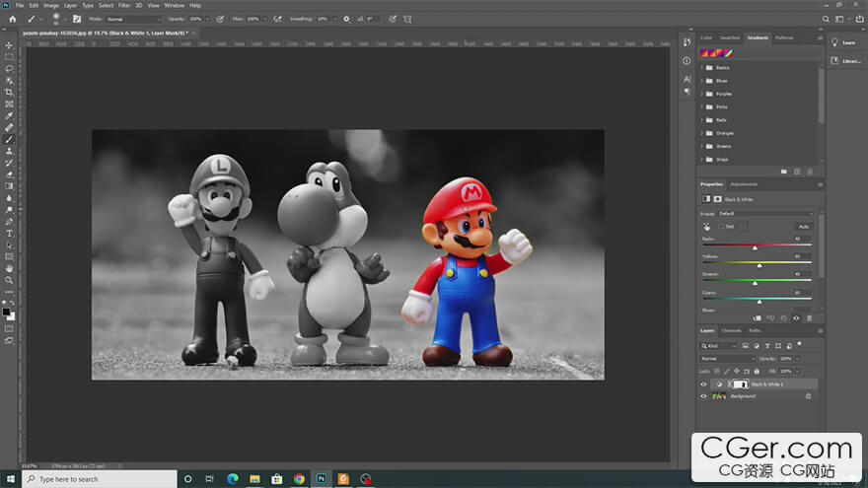The width and height of the screenshot is (868, 488).
Task: Select the Horizontal Type tool
Action: (x=9, y=234)
